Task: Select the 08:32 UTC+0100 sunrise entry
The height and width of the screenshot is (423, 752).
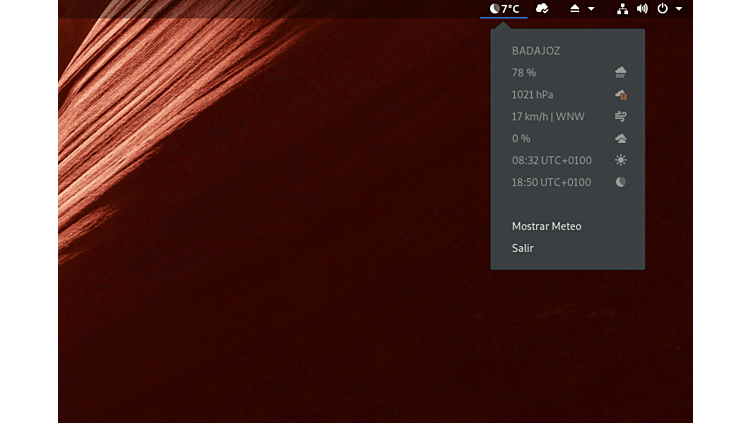Action: click(551, 160)
